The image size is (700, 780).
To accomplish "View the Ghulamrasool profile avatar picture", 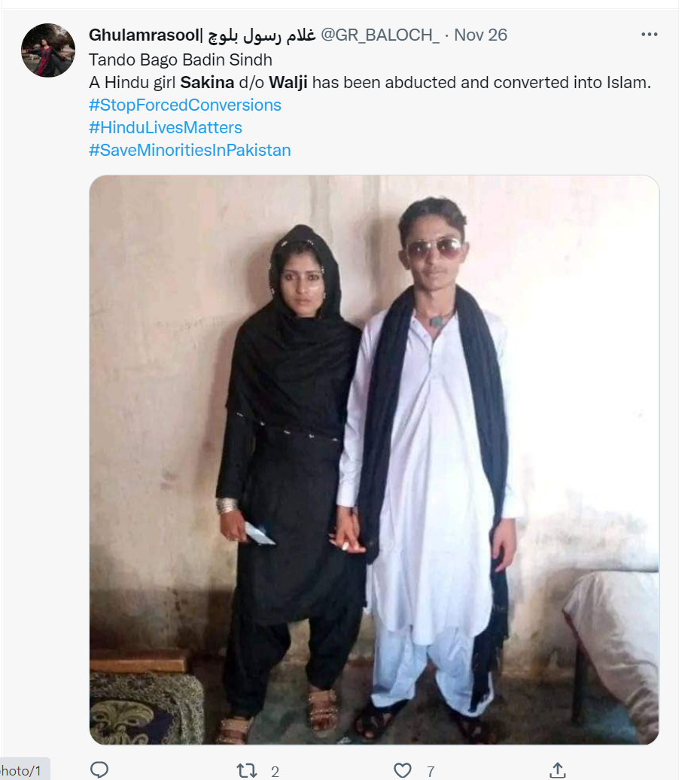I will click(48, 50).
